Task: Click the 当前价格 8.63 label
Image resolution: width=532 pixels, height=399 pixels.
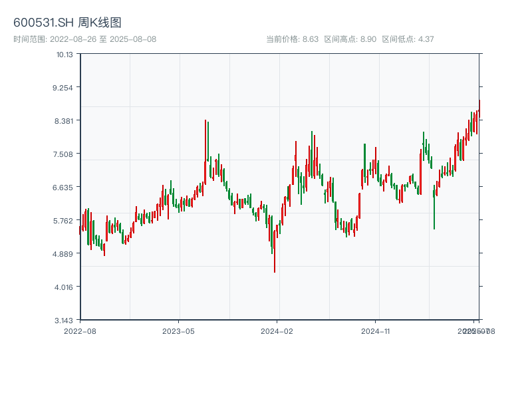Action: coord(292,39)
